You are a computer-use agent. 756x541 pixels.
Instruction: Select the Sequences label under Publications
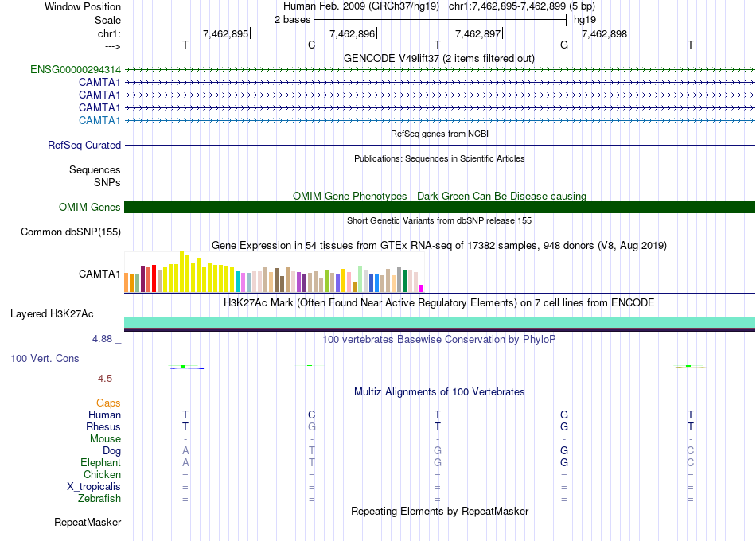coord(95,169)
